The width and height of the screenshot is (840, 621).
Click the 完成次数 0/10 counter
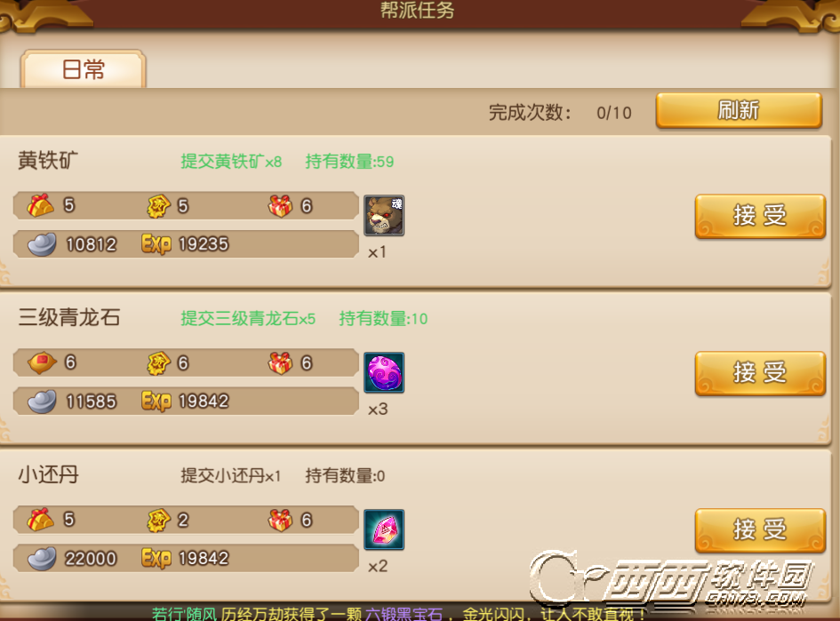pos(560,113)
